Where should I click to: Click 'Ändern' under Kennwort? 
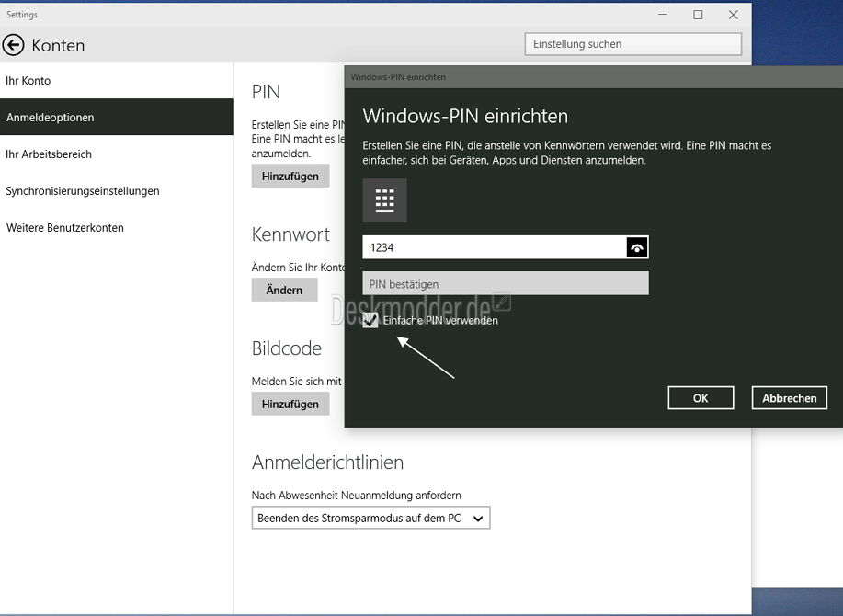coord(284,291)
